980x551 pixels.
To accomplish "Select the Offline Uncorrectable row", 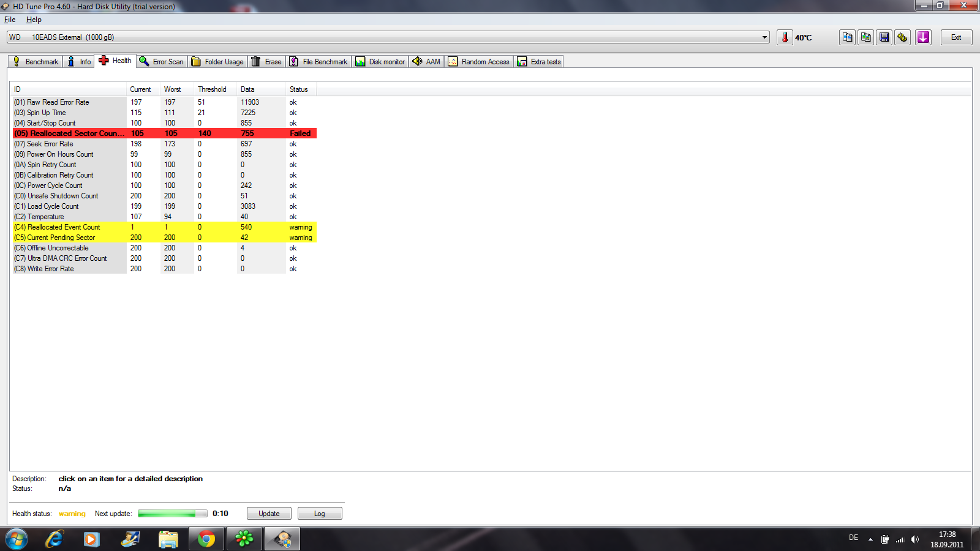I will [x=164, y=248].
